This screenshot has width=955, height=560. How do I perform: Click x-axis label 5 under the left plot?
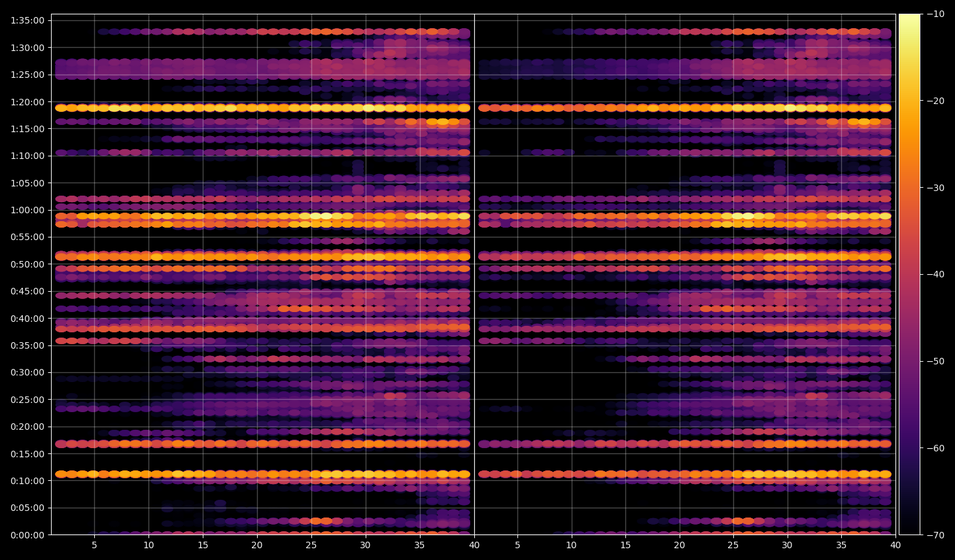pos(94,546)
